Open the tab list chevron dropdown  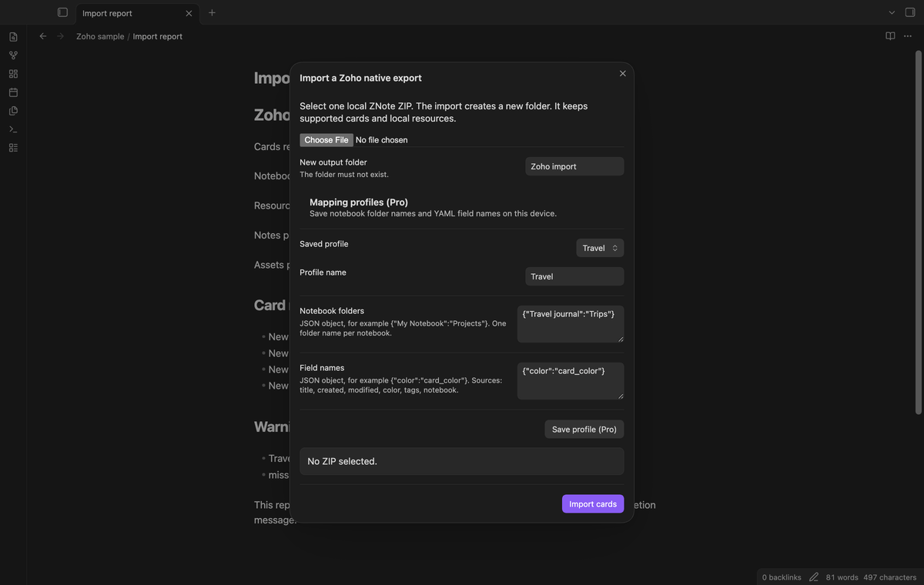pos(892,12)
